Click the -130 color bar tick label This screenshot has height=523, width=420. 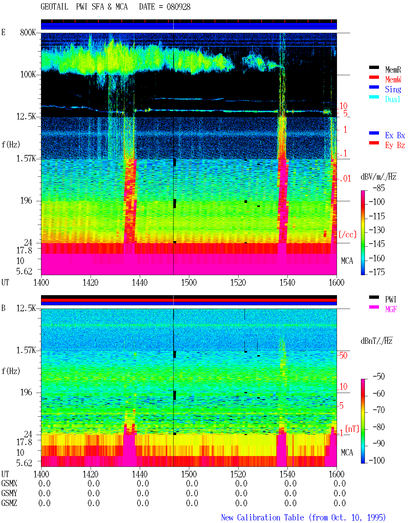click(377, 230)
